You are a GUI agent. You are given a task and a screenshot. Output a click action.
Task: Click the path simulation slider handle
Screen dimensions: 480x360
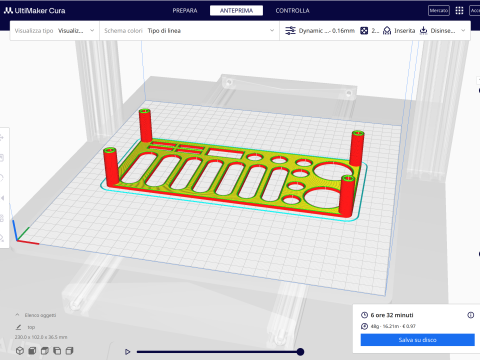(300, 352)
